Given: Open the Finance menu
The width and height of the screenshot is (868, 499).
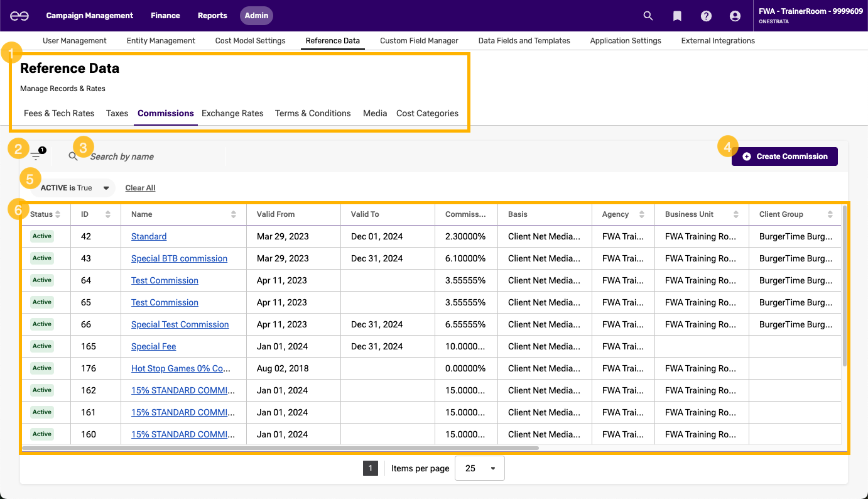Looking at the screenshot, I should tap(165, 16).
